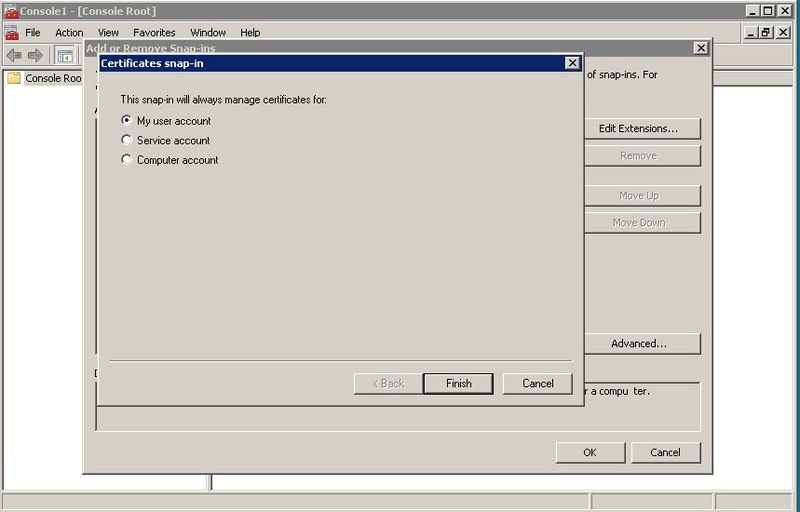Select the My user account radio button
The height and width of the screenshot is (512, 800).
tap(127, 121)
